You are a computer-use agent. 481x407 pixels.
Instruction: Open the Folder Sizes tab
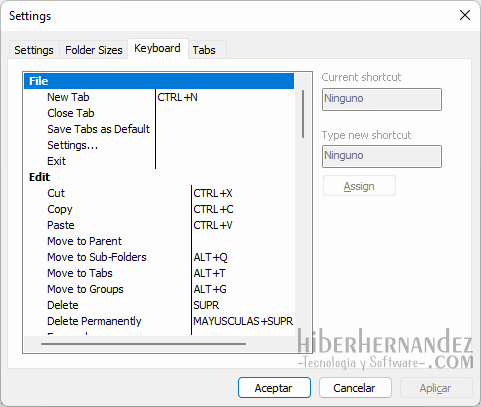[x=94, y=50]
